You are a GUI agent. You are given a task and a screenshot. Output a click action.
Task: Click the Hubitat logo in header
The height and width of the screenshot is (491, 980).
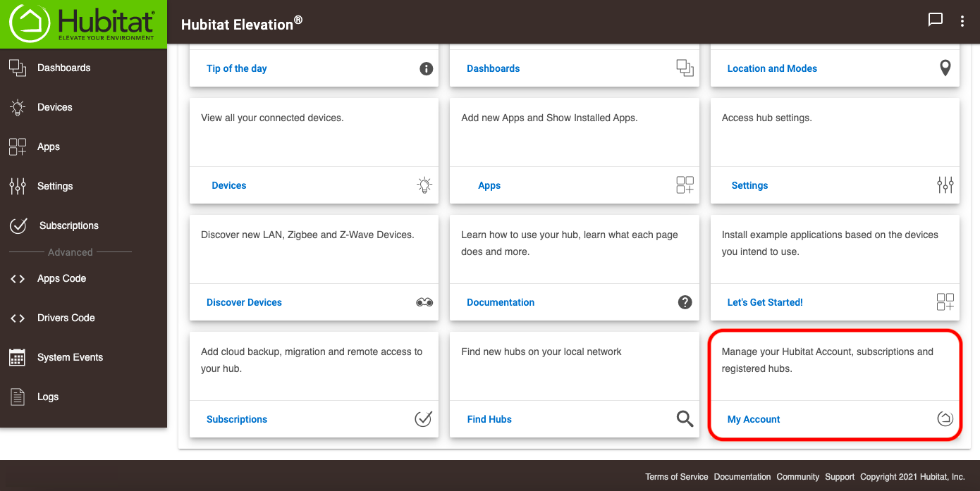[83, 24]
